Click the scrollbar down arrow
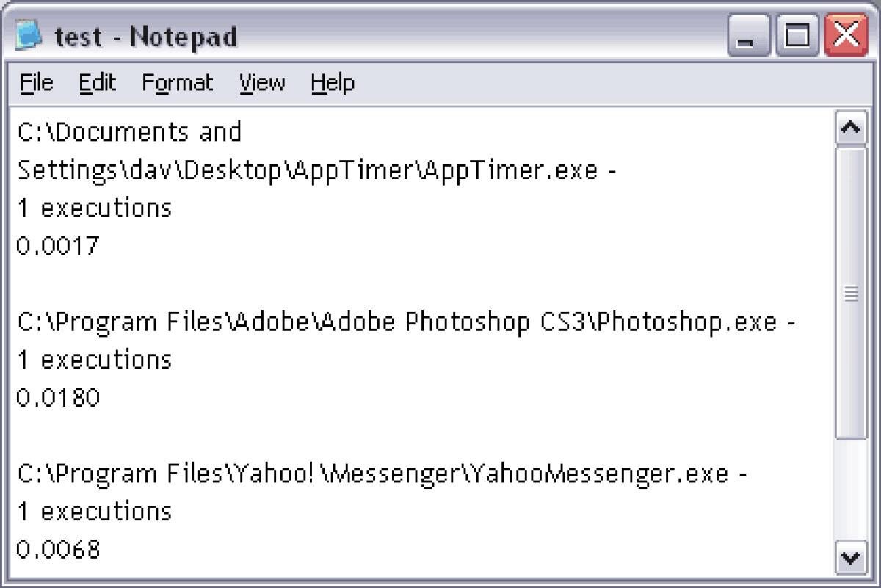881x588 pixels. coord(851,558)
